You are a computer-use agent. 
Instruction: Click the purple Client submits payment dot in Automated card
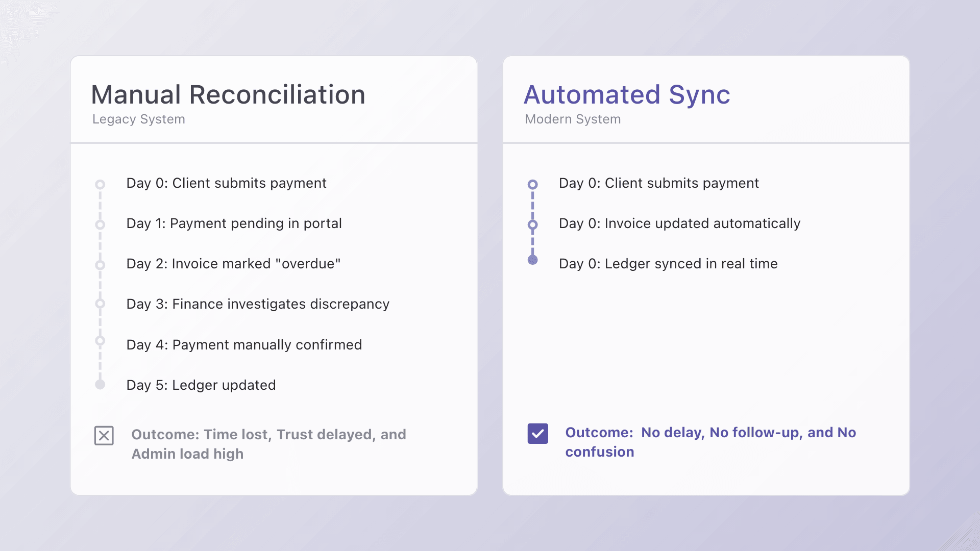tap(532, 184)
